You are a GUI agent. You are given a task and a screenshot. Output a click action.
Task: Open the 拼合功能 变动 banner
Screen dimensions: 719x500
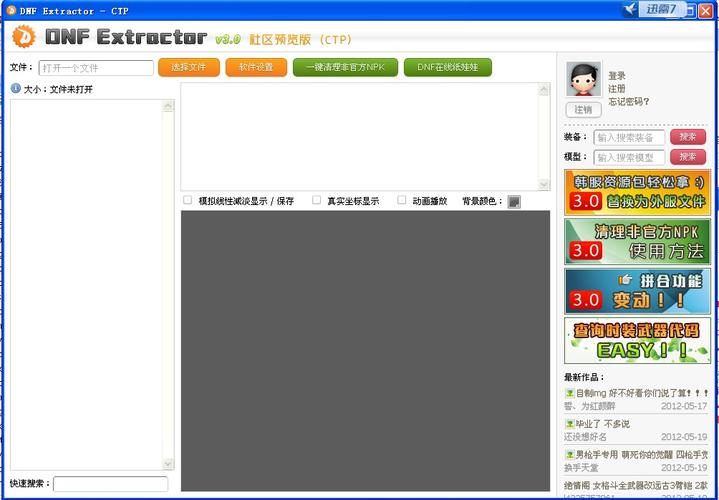pyautogui.click(x=637, y=291)
